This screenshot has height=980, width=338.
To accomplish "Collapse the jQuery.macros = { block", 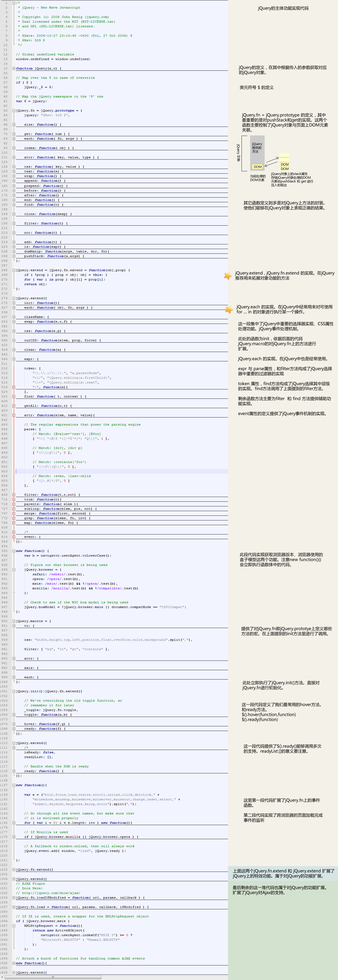I will tap(14, 621).
